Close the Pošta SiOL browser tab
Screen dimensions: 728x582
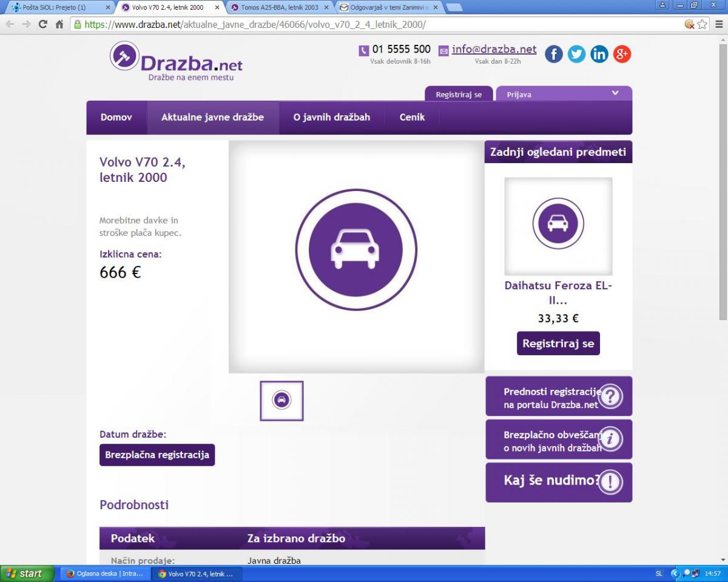(x=107, y=8)
